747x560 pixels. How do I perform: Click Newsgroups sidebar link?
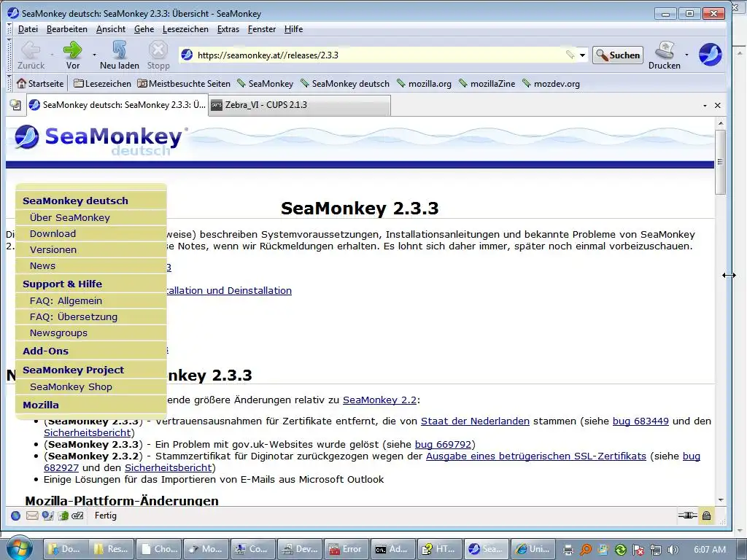pos(58,332)
